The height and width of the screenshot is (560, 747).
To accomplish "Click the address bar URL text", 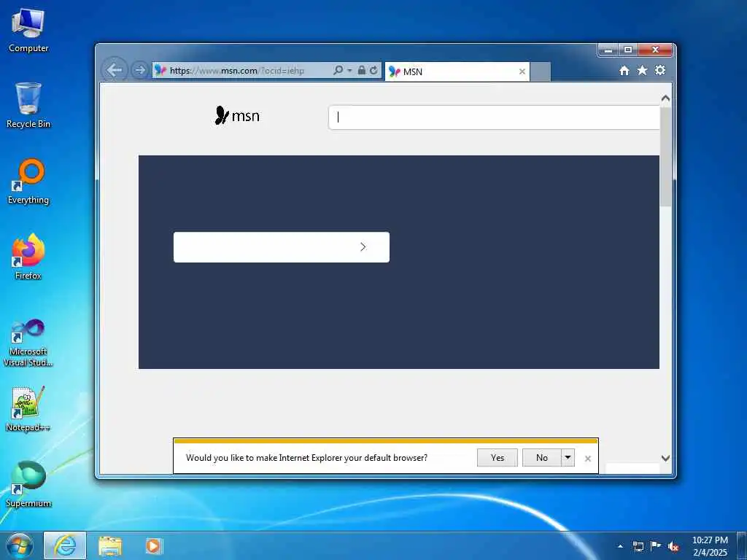I will 237,71.
